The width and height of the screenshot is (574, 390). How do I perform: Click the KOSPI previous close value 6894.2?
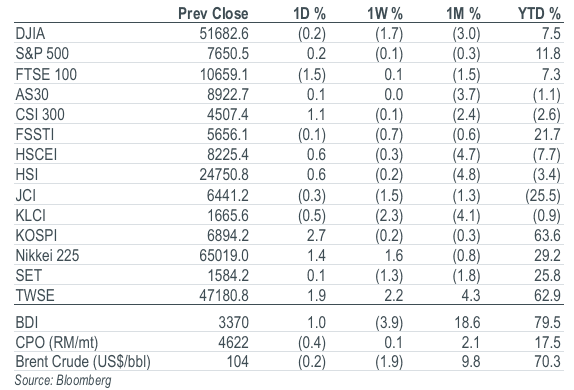coord(228,235)
